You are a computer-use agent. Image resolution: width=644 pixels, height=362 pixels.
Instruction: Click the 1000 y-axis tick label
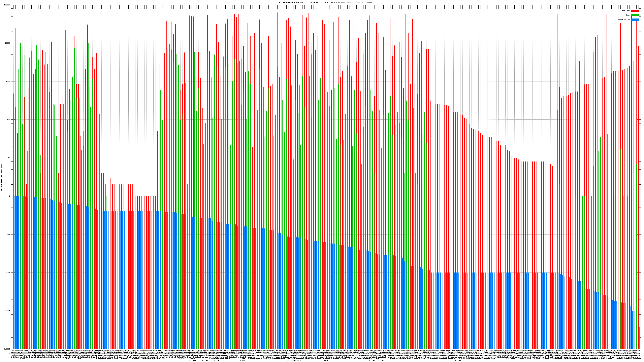point(8,81)
